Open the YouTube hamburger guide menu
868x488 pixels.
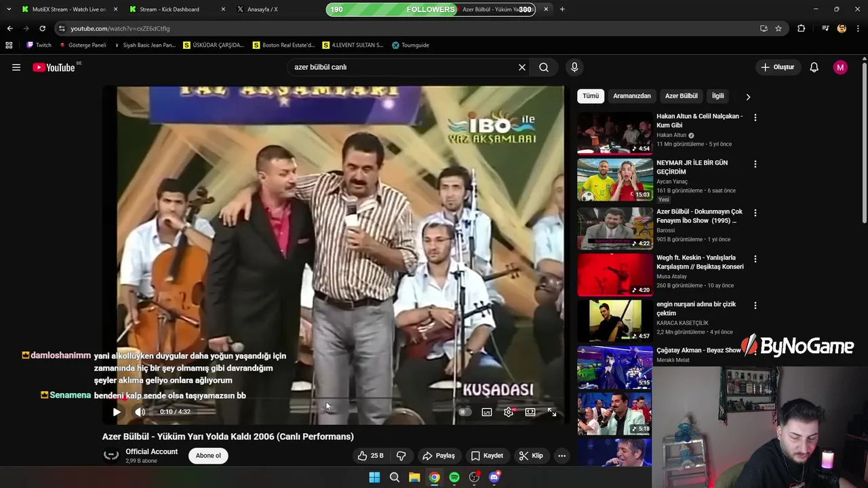click(x=16, y=67)
